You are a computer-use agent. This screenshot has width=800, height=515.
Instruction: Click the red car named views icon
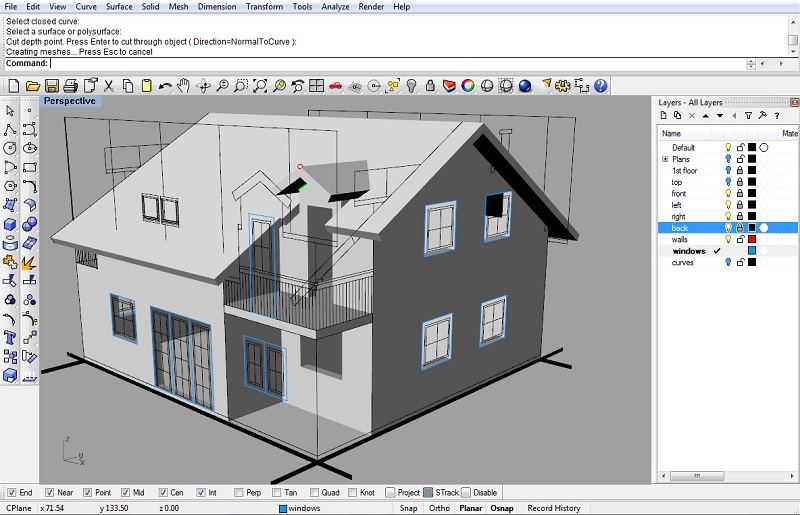[x=335, y=86]
